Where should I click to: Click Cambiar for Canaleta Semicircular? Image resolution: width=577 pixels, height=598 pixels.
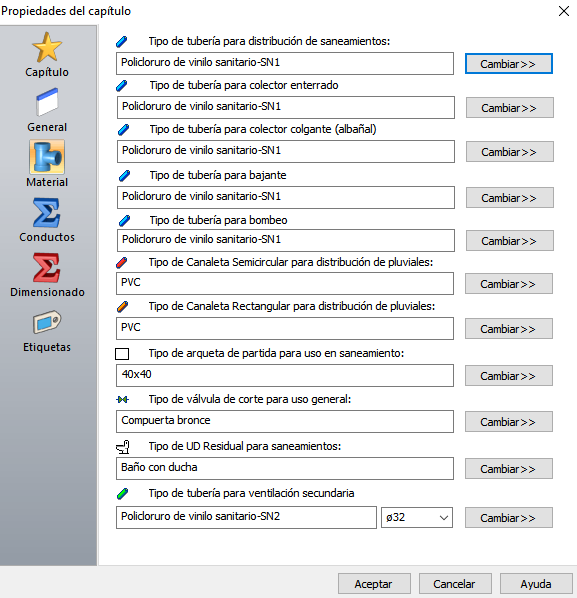509,284
